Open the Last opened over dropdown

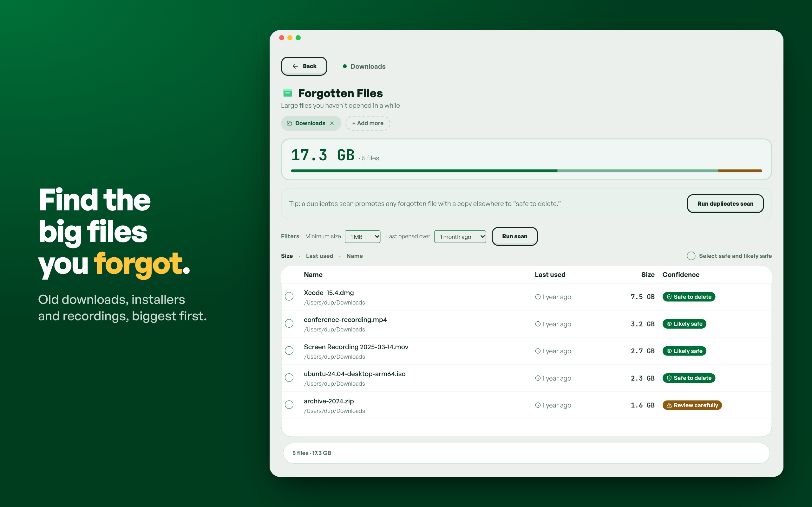(460, 237)
